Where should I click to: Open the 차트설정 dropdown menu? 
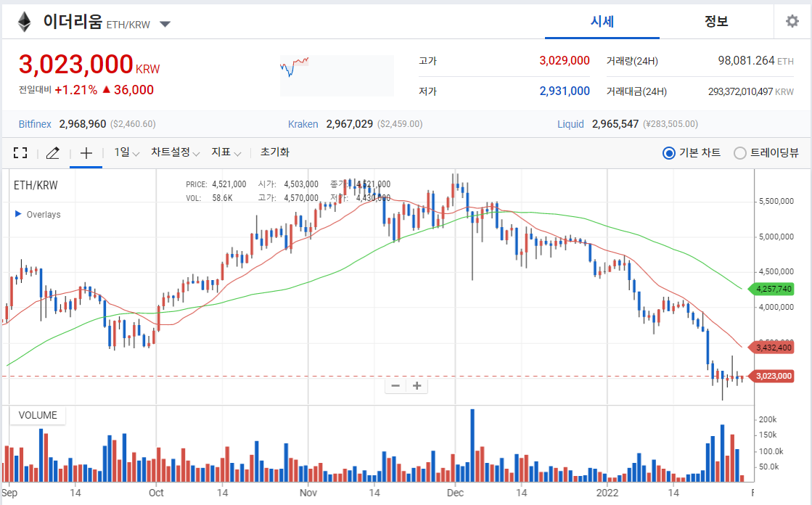click(x=176, y=152)
